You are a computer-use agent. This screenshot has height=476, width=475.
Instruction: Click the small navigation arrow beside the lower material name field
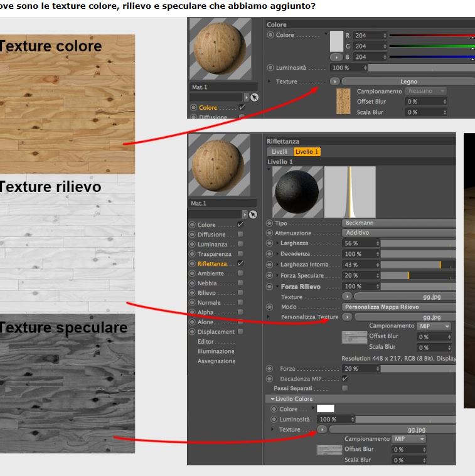(x=245, y=214)
